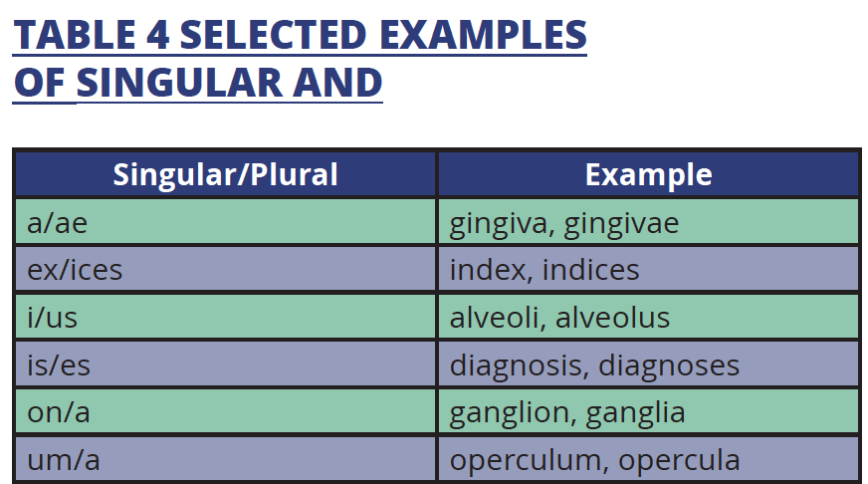Click the word 'gingivae' in the table
Screen dimensions: 868x484
(621, 222)
